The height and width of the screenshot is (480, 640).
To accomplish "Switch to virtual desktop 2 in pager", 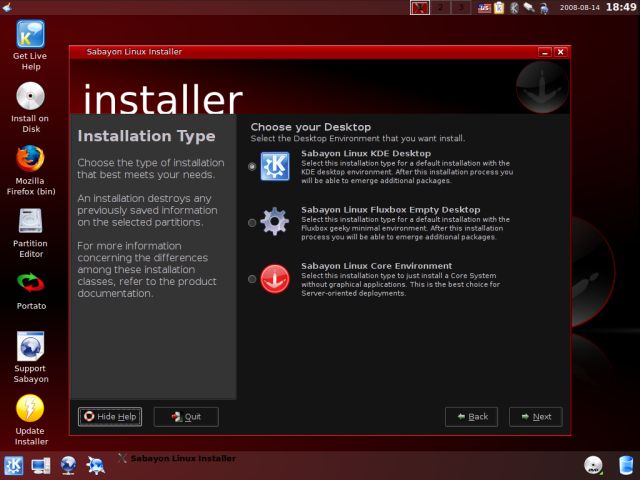I will (441, 8).
